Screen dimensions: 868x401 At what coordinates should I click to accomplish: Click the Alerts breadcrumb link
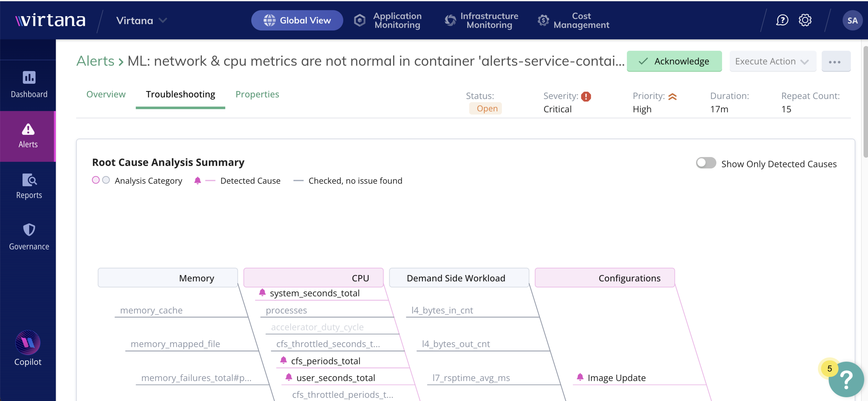(x=96, y=61)
